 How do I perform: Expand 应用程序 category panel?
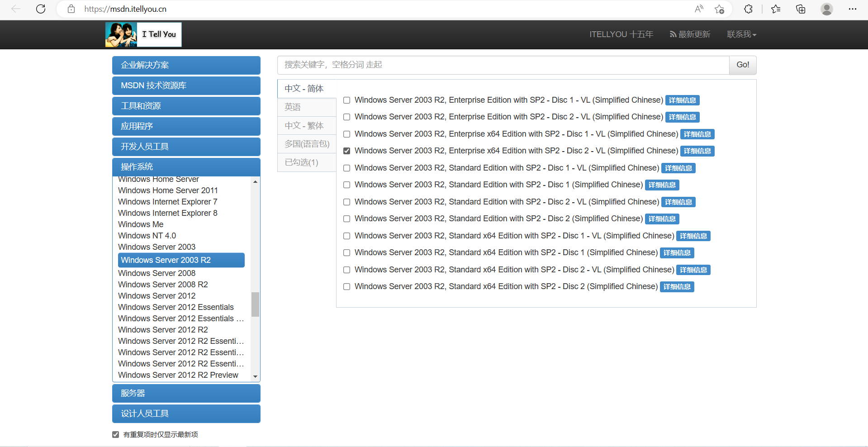pyautogui.click(x=186, y=126)
